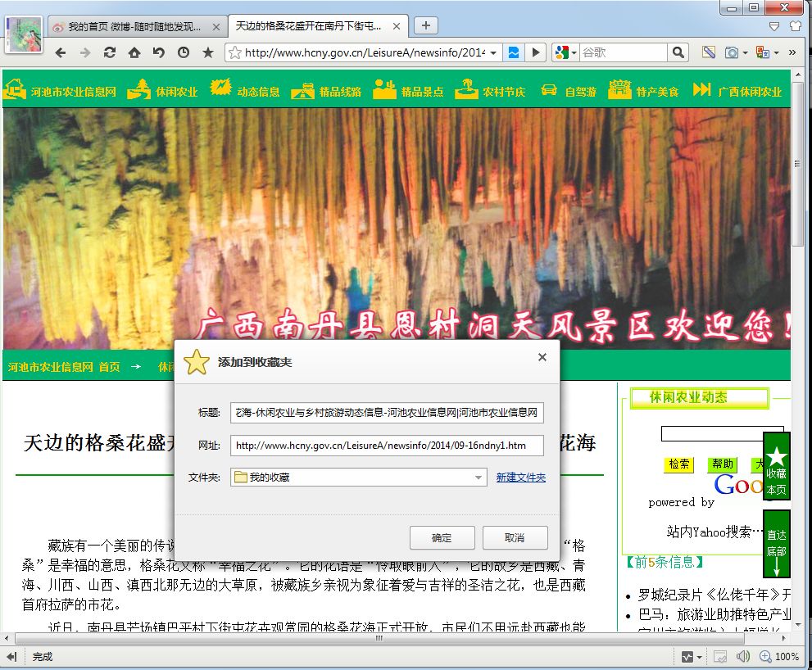The height and width of the screenshot is (670, 812).
Task: Expand the address bar URL dropdown
Action: (493, 52)
